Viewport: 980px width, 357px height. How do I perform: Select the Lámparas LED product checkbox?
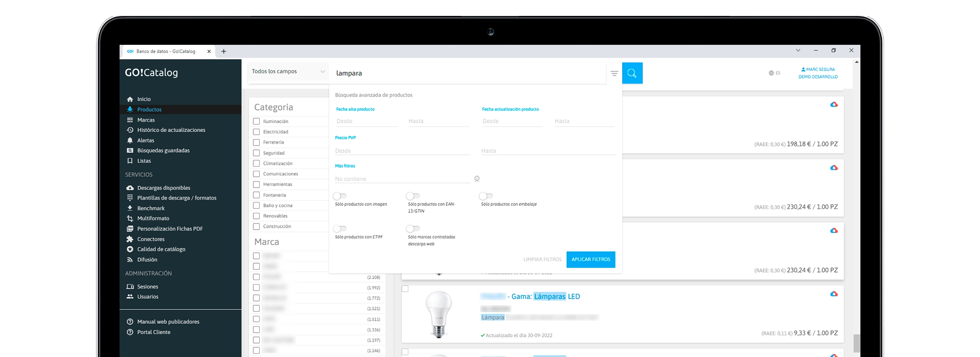[405, 289]
